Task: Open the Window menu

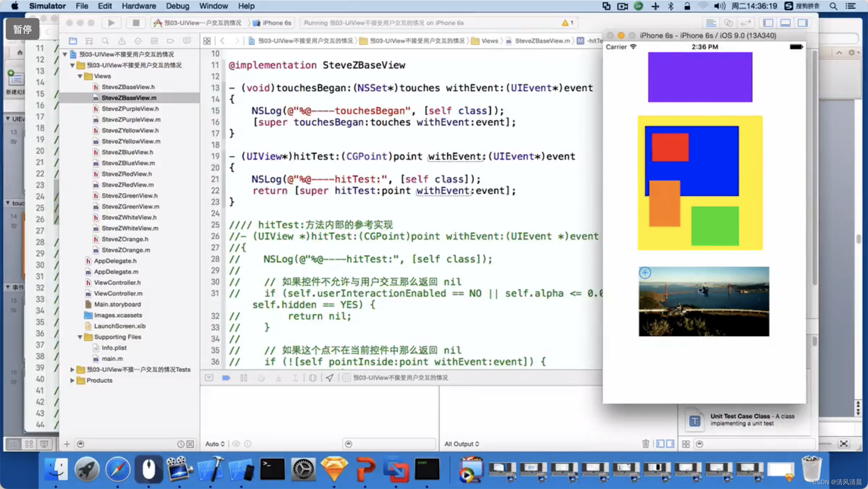Action: click(x=214, y=6)
